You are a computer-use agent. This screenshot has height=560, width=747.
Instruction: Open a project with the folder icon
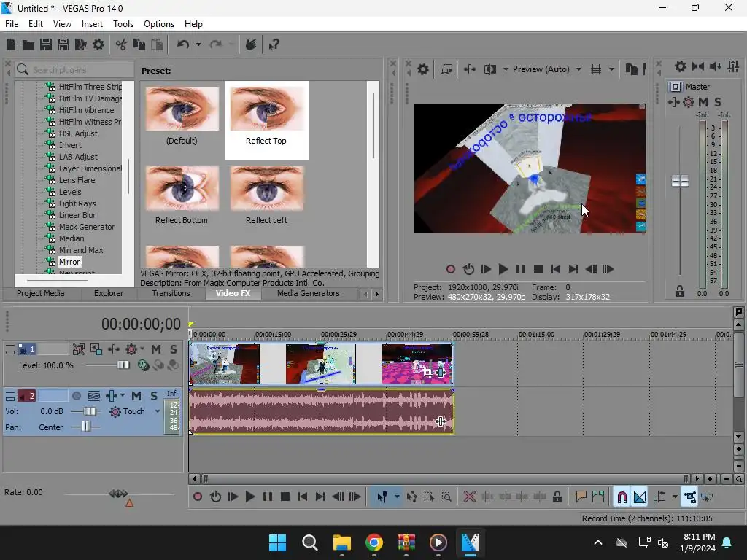click(x=28, y=44)
